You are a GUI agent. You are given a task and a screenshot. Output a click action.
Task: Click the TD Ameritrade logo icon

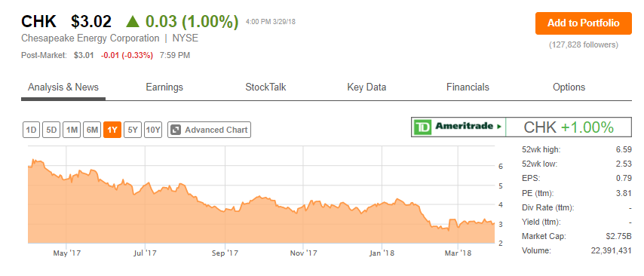pos(422,127)
